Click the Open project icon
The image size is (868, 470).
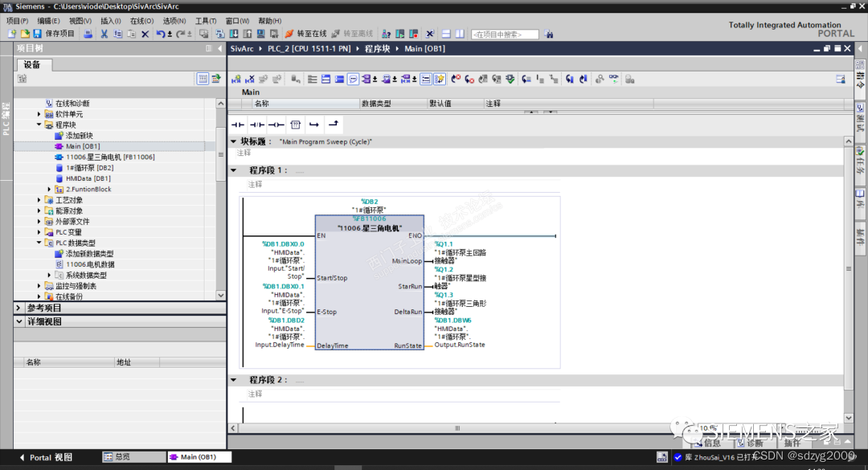coord(25,34)
